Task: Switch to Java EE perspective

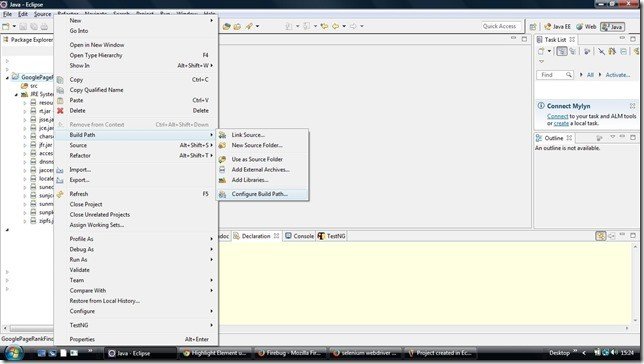Action: pos(557,27)
